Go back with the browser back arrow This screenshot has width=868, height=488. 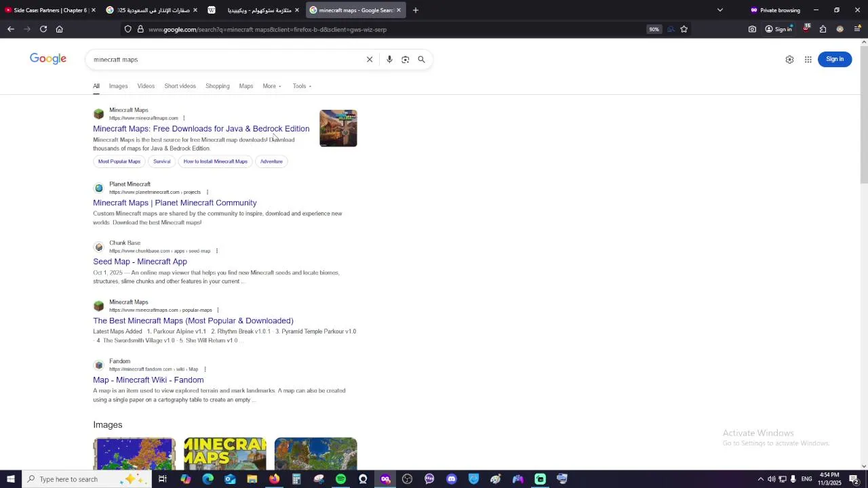[x=11, y=29]
